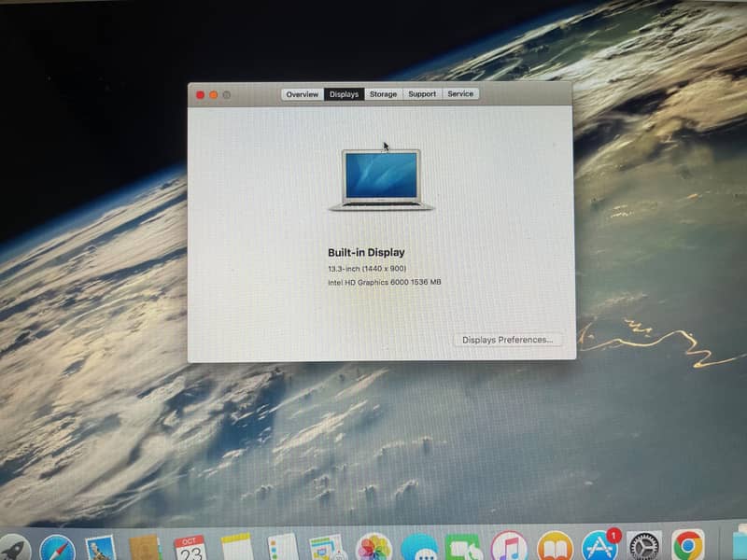This screenshot has height=560, width=747.
Task: Open System Preferences gear icon
Action: [643, 547]
